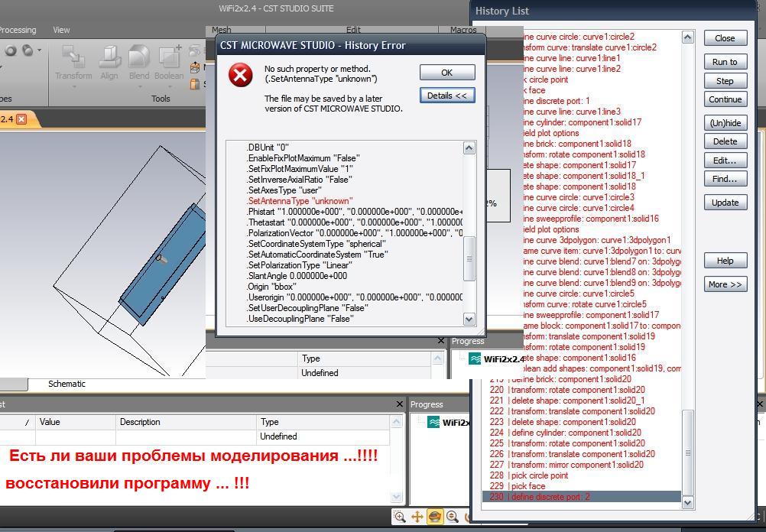
Task: Click History List scroll up arrow
Action: tap(688, 37)
